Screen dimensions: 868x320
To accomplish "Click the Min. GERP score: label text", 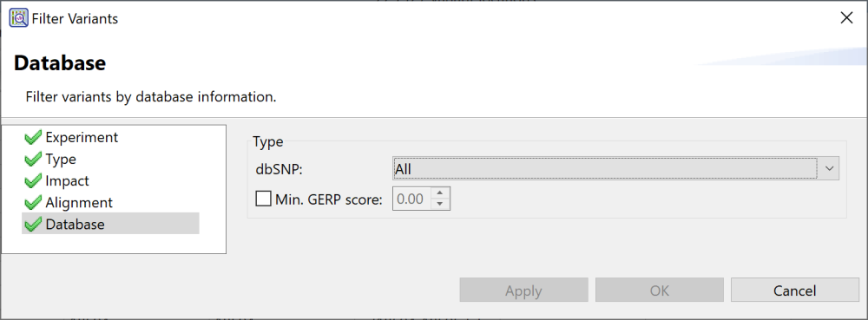I will tap(329, 199).
